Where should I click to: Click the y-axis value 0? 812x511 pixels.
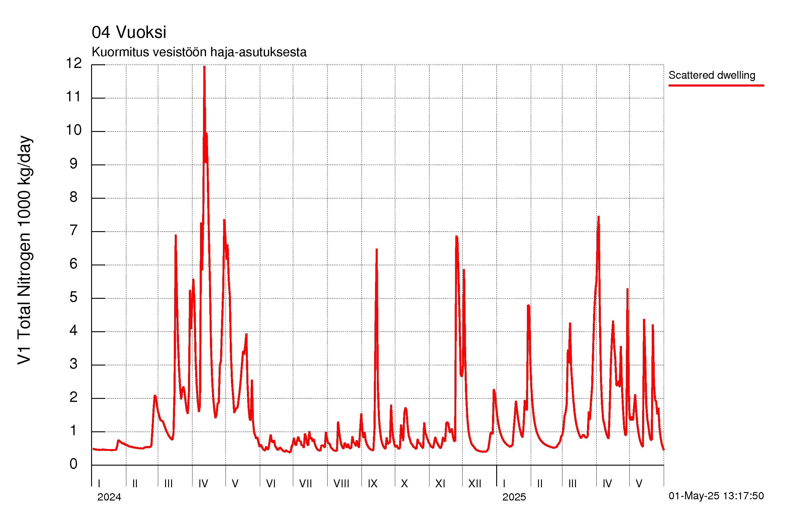[x=73, y=464]
